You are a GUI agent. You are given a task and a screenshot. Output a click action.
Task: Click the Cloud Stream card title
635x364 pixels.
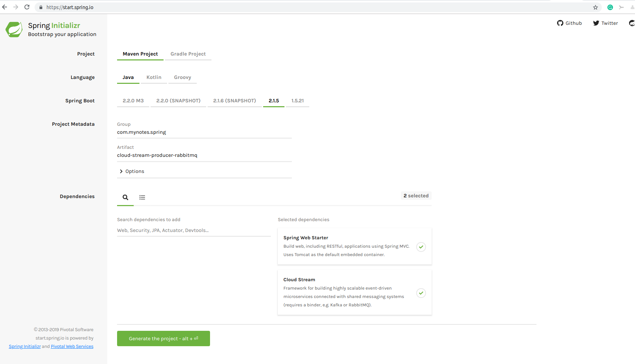[x=299, y=280]
